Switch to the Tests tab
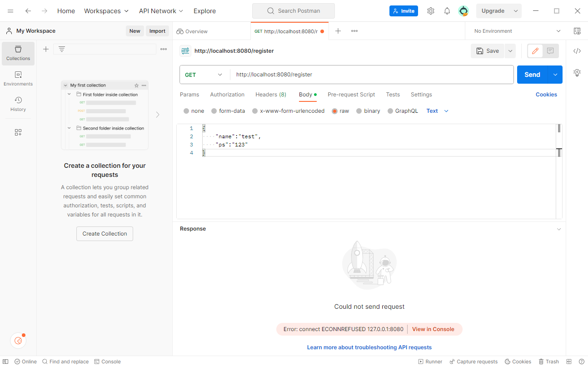This screenshot has width=588, height=367. pyautogui.click(x=393, y=95)
